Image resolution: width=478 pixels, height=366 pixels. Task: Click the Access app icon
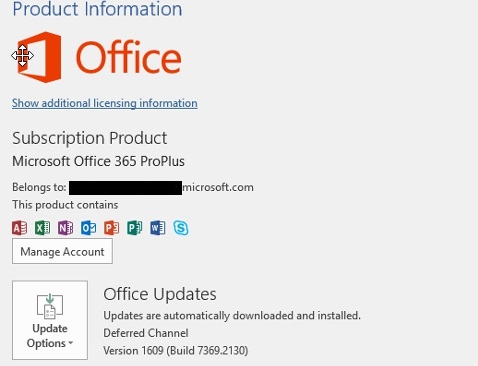20,228
